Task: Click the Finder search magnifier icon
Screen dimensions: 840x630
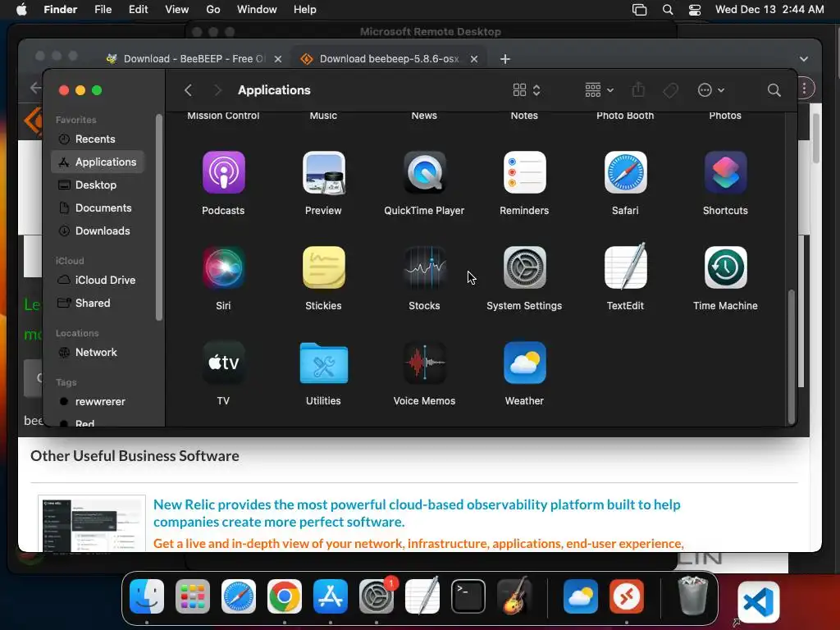Action: pyautogui.click(x=774, y=90)
